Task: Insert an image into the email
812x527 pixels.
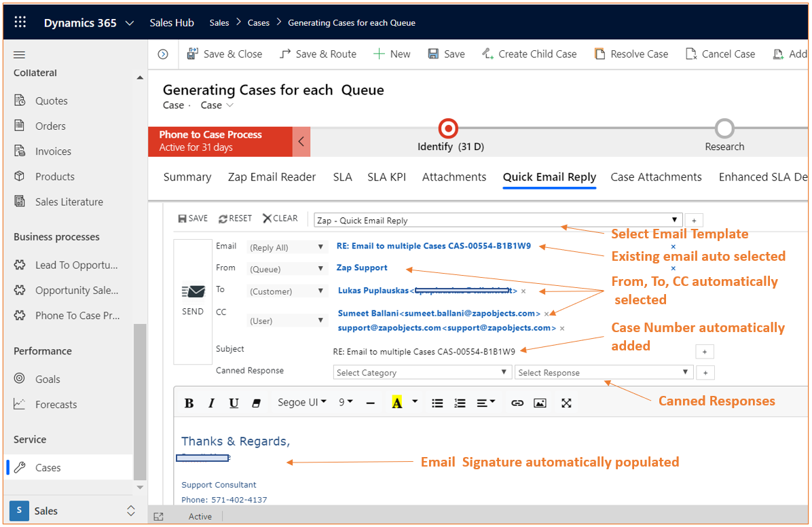Action: coord(540,403)
